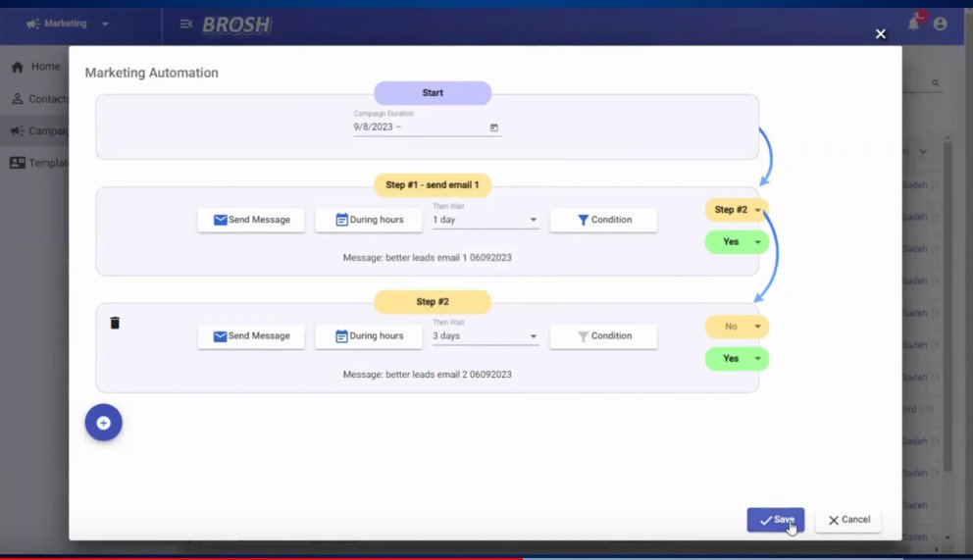The width and height of the screenshot is (973, 560).
Task: Expand the '1 day' Then Wait dropdown
Action: (486, 221)
